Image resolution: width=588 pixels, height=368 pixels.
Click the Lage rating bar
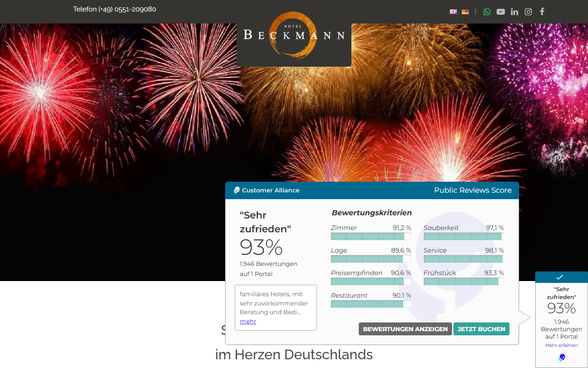(371, 259)
